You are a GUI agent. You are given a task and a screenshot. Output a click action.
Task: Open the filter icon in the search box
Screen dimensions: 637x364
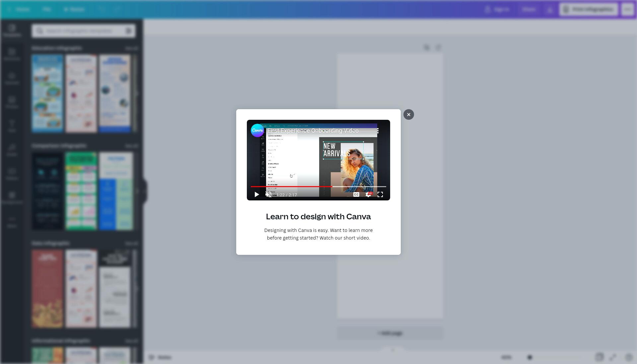pyautogui.click(x=129, y=31)
